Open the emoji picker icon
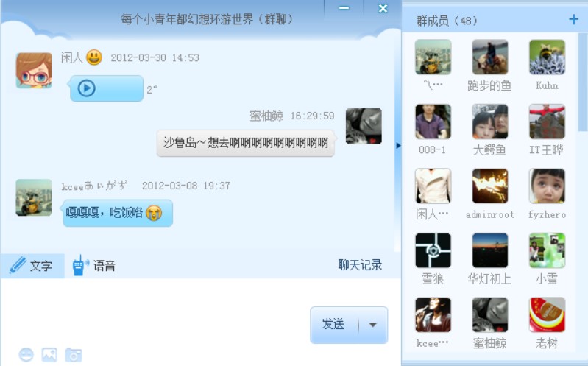Viewport: 588px width, 366px height. click(26, 354)
